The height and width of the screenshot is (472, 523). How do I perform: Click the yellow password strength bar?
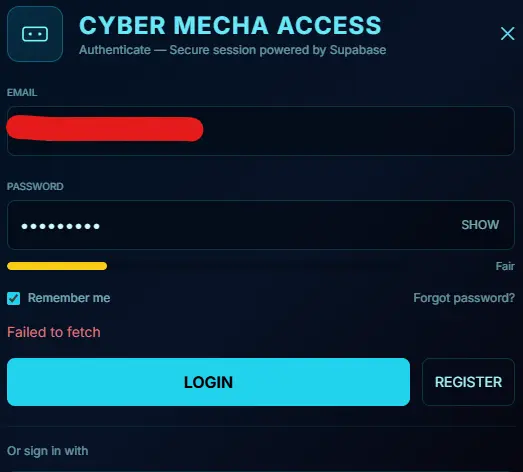(x=57, y=266)
